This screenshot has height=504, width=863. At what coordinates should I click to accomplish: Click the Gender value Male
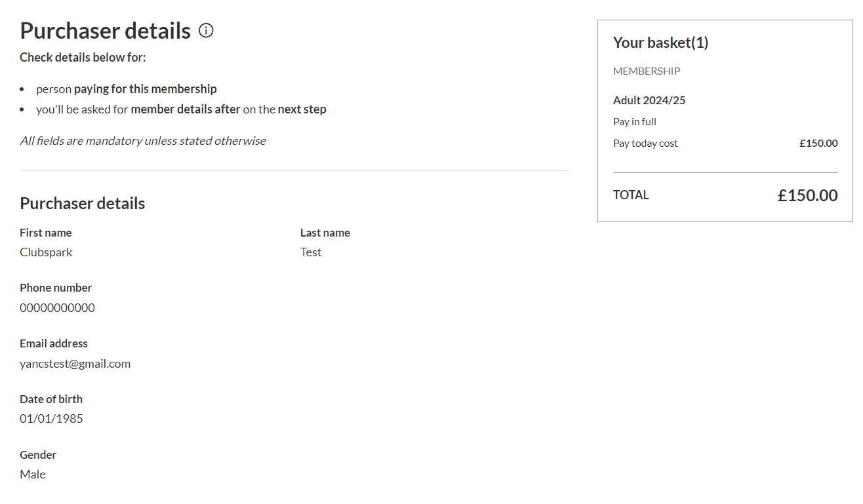tap(33, 475)
